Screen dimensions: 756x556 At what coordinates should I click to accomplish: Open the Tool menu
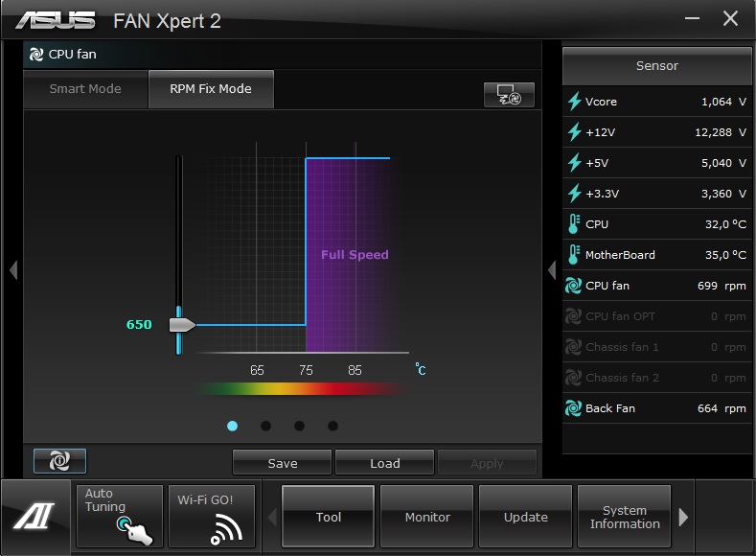click(x=329, y=516)
